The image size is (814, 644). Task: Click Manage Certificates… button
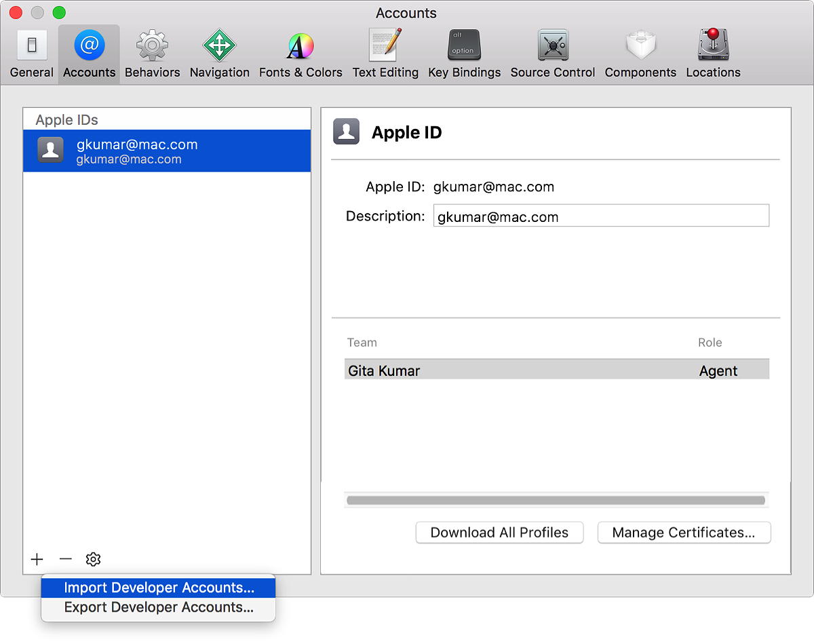tap(684, 533)
